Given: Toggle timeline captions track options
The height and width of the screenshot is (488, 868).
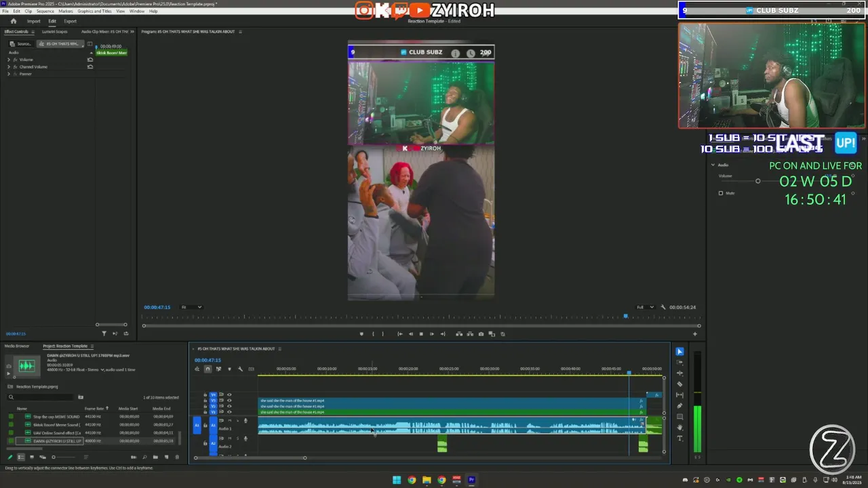Looking at the screenshot, I should coord(251,369).
